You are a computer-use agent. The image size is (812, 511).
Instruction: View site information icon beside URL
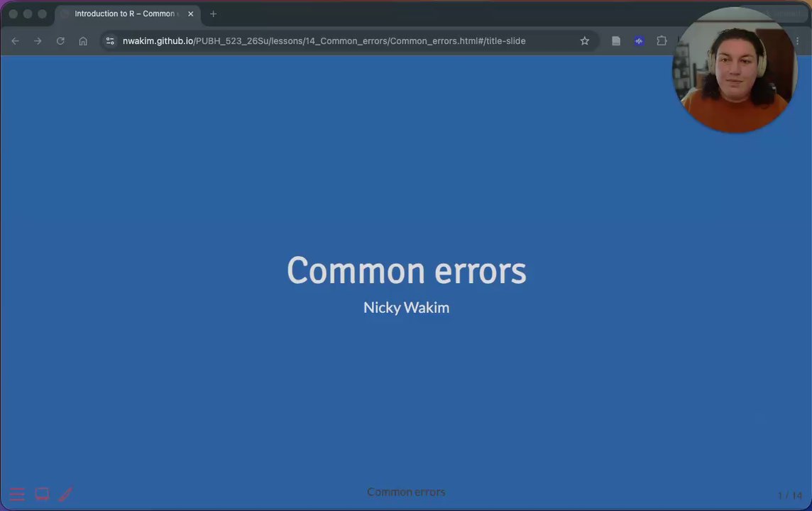click(110, 41)
